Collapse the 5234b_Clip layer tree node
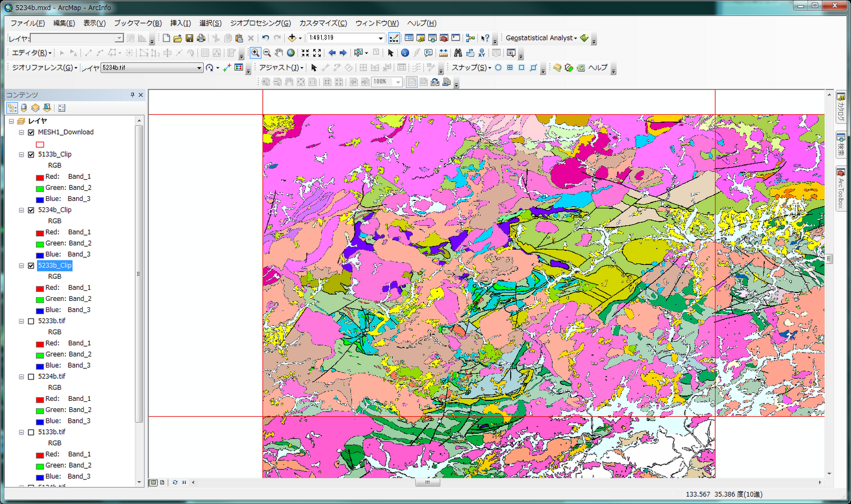The image size is (851, 504). [x=21, y=210]
